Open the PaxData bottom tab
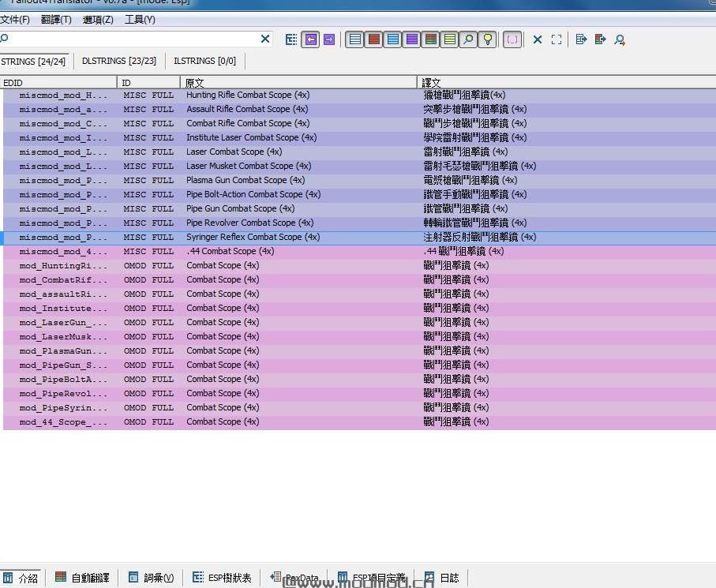The image size is (716, 588). click(x=294, y=578)
